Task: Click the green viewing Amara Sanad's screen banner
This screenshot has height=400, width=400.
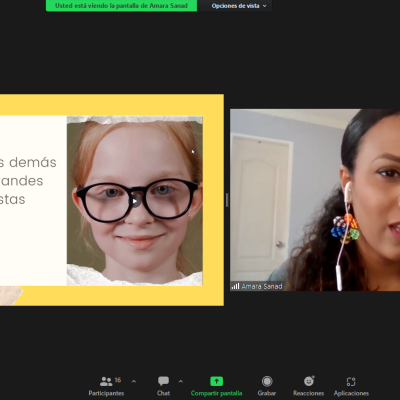Action: (121, 6)
